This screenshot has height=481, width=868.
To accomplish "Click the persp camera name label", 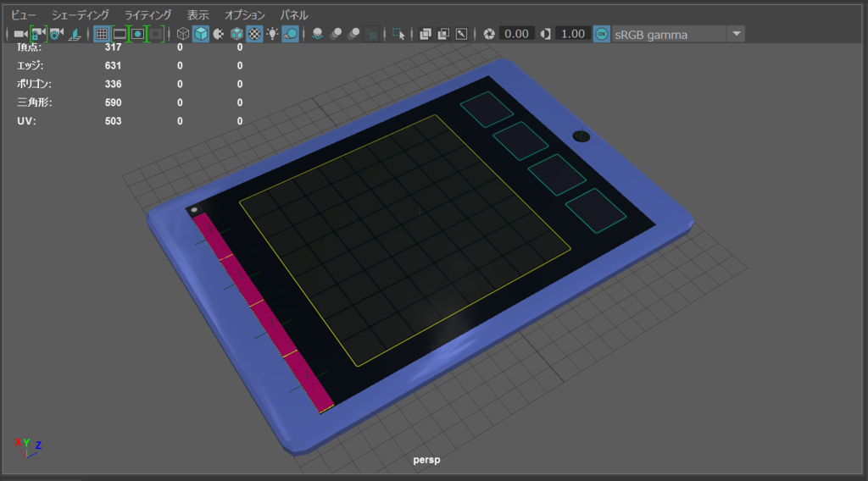I will (426, 460).
